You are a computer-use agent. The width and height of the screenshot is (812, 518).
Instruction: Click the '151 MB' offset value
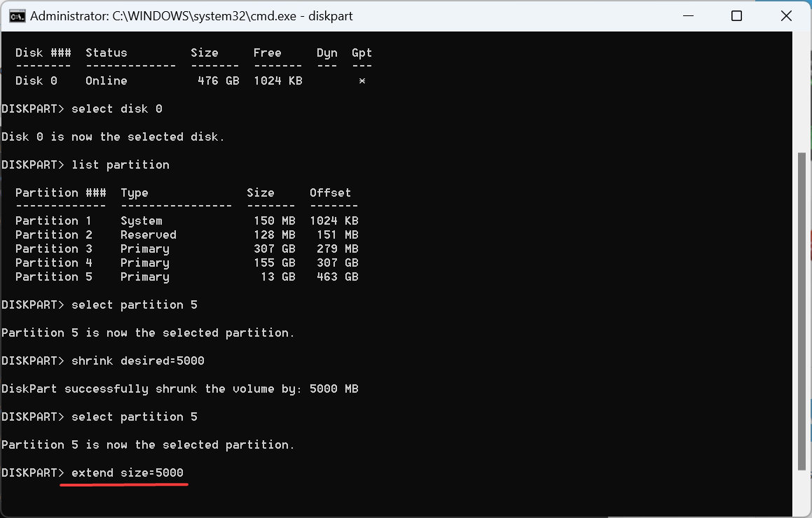click(338, 234)
